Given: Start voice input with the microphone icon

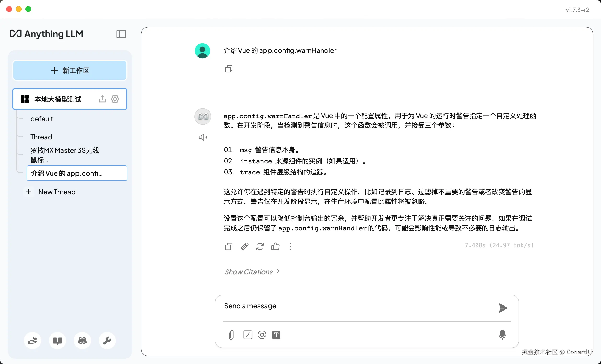Looking at the screenshot, I should (x=502, y=335).
